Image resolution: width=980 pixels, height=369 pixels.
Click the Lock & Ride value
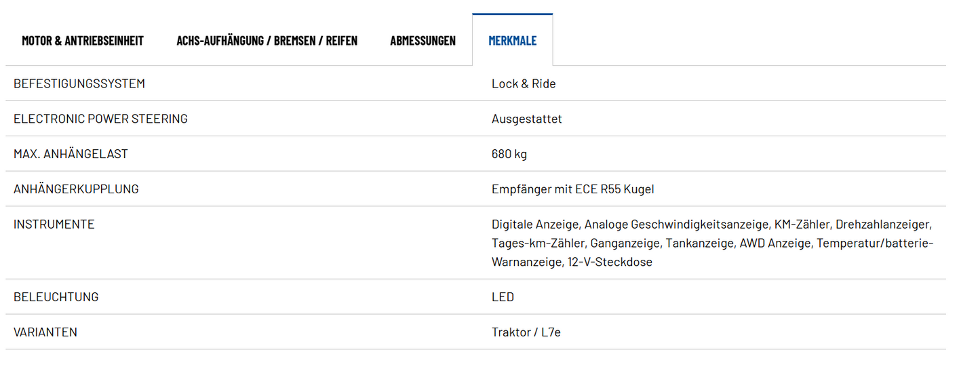point(523,84)
